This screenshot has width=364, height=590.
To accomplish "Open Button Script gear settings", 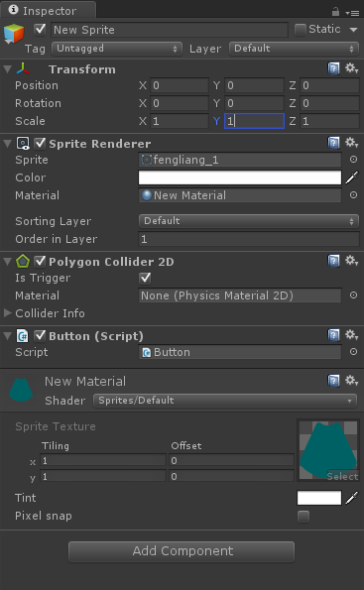I will coord(351,335).
